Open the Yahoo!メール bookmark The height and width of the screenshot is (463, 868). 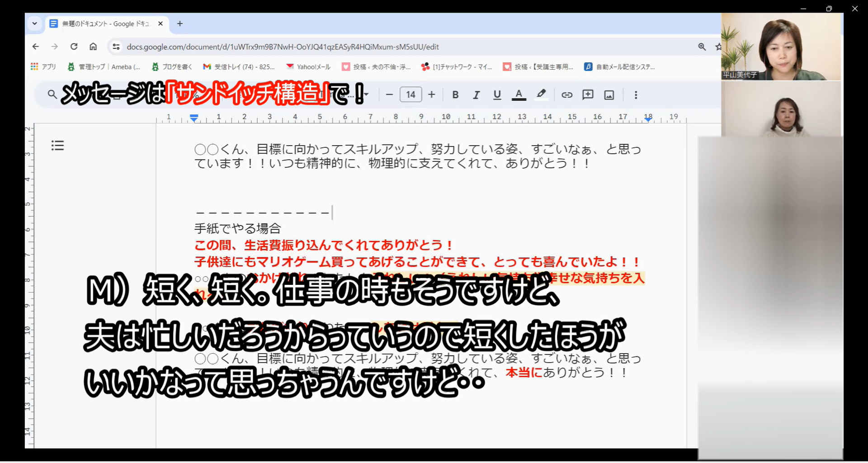click(308, 67)
